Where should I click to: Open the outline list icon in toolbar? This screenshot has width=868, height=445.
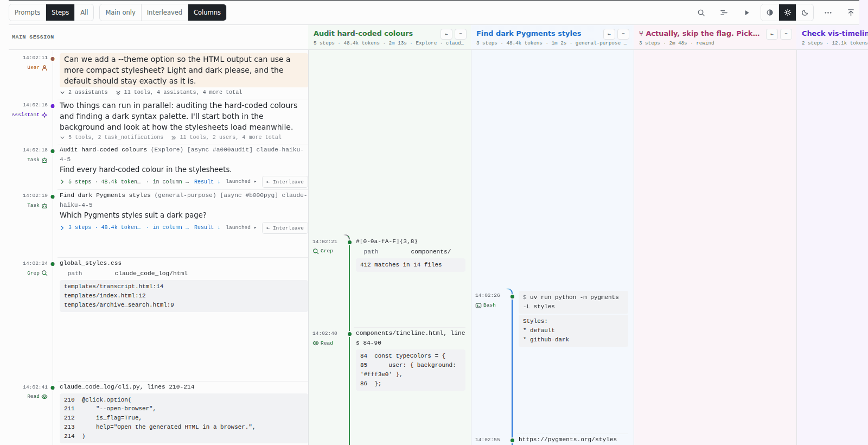[724, 12]
